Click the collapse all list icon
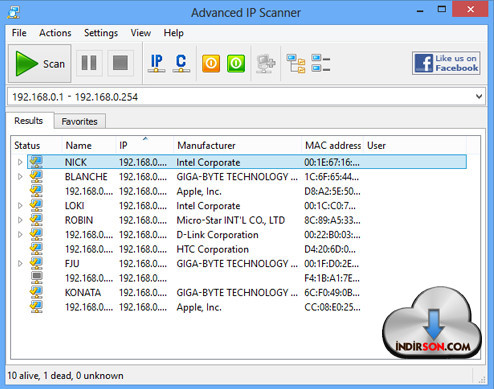Screen dimensions: 494x389 click(321, 63)
